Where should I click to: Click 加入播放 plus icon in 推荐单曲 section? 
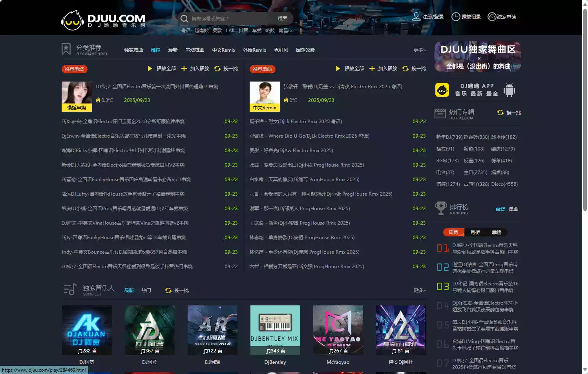(x=372, y=69)
